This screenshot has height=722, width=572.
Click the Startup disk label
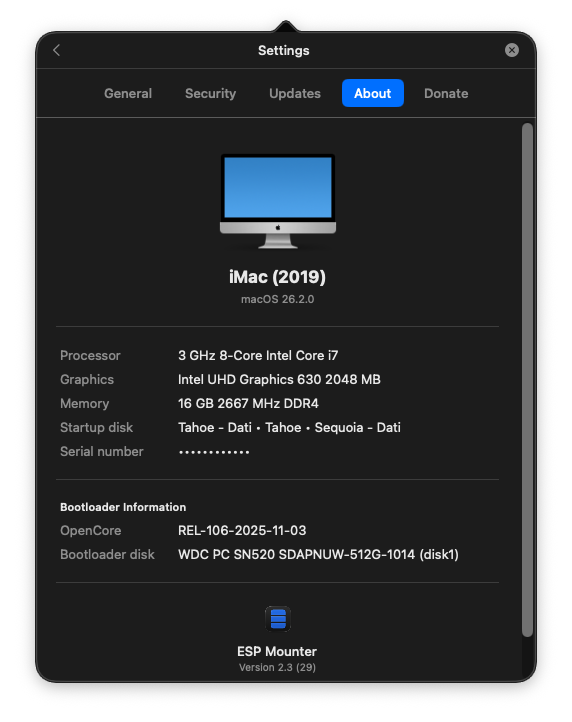[97, 427]
